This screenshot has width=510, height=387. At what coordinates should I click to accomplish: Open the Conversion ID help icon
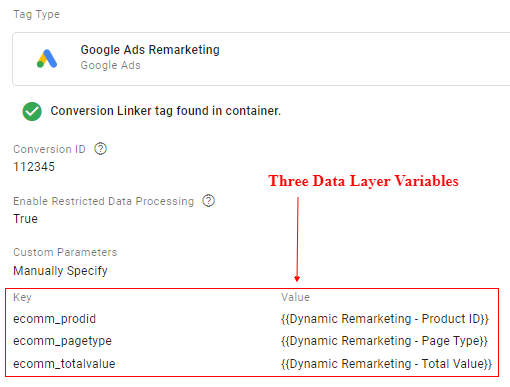100,149
